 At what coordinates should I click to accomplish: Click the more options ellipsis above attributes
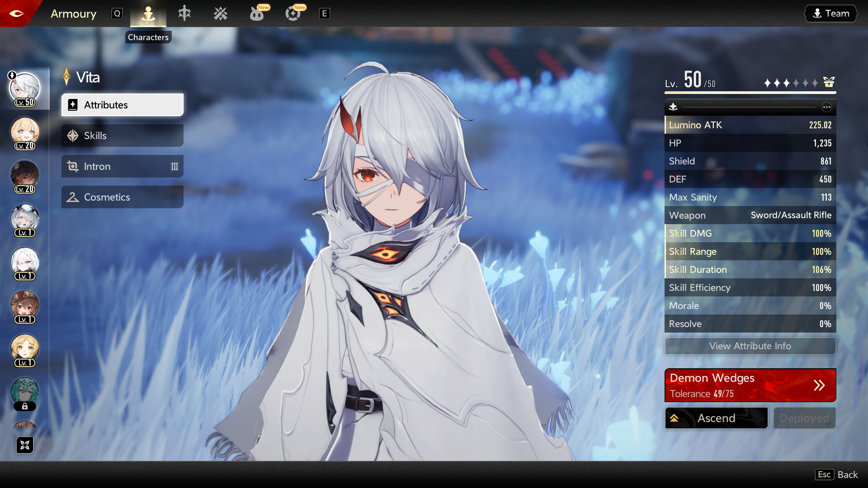tap(826, 107)
